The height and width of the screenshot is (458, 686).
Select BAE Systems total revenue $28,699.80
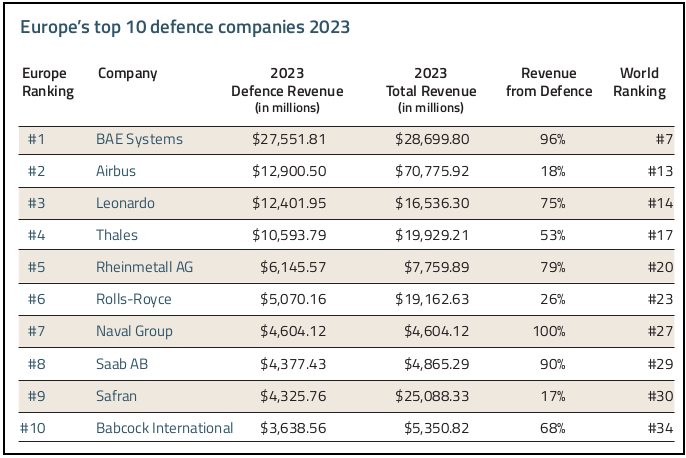point(432,140)
